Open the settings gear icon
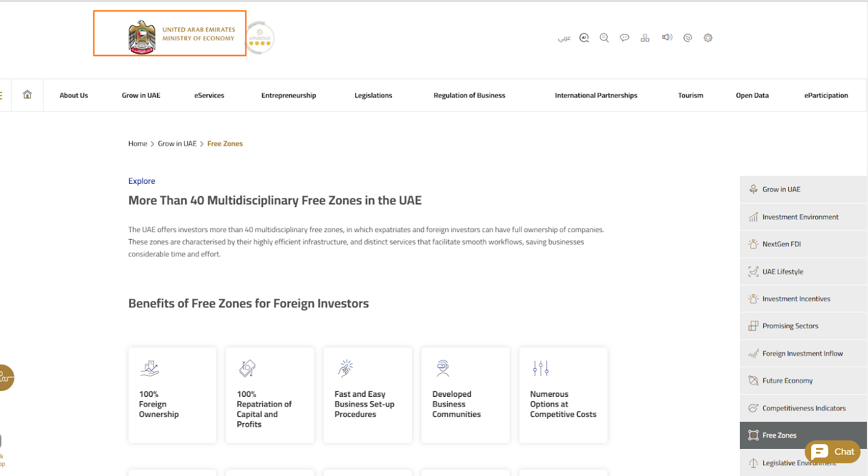The height and width of the screenshot is (476, 868). tap(708, 38)
